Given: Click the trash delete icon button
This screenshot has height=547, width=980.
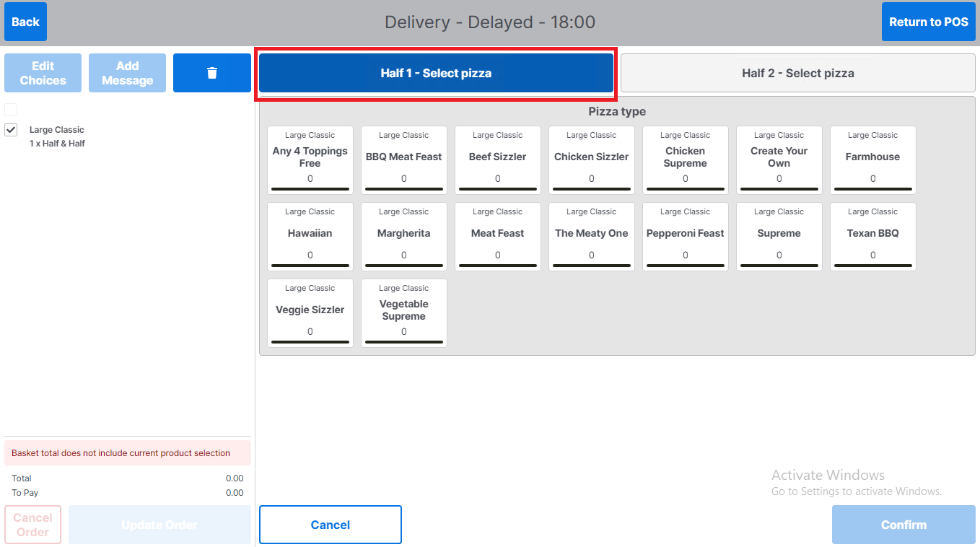Looking at the screenshot, I should click(211, 73).
